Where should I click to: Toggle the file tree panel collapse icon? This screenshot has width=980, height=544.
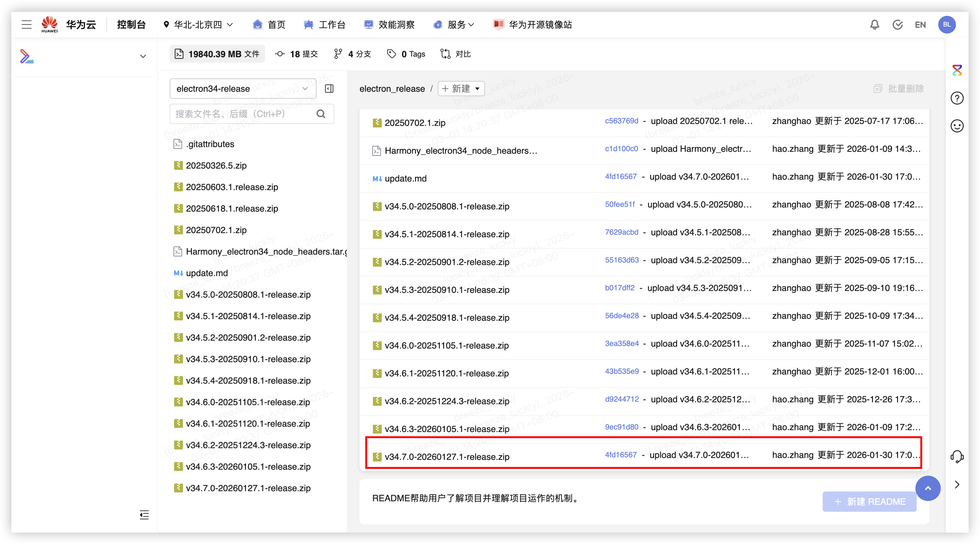click(329, 89)
